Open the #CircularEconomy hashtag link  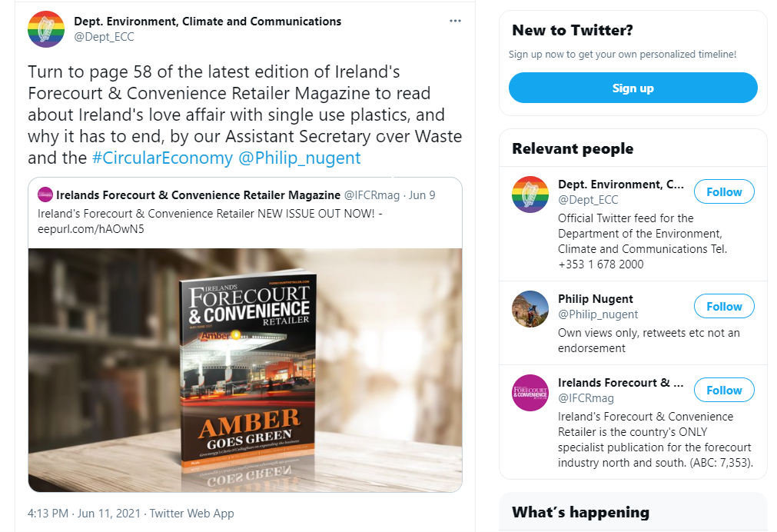162,158
